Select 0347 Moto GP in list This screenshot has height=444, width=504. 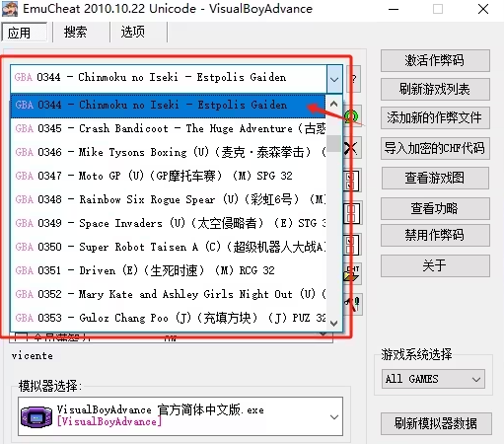pyautogui.click(x=168, y=176)
